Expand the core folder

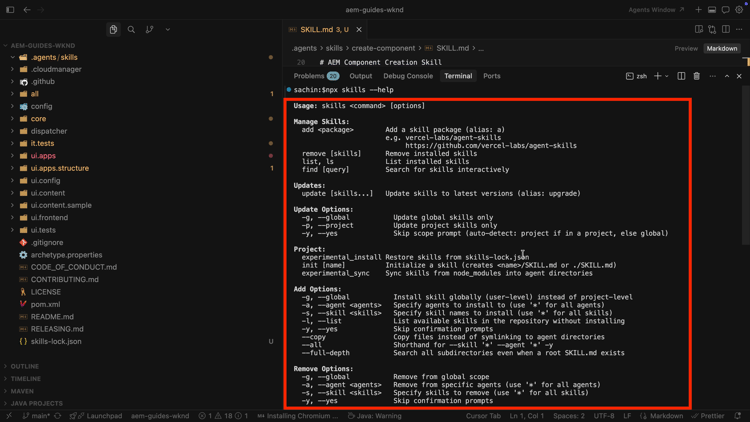[x=12, y=119]
